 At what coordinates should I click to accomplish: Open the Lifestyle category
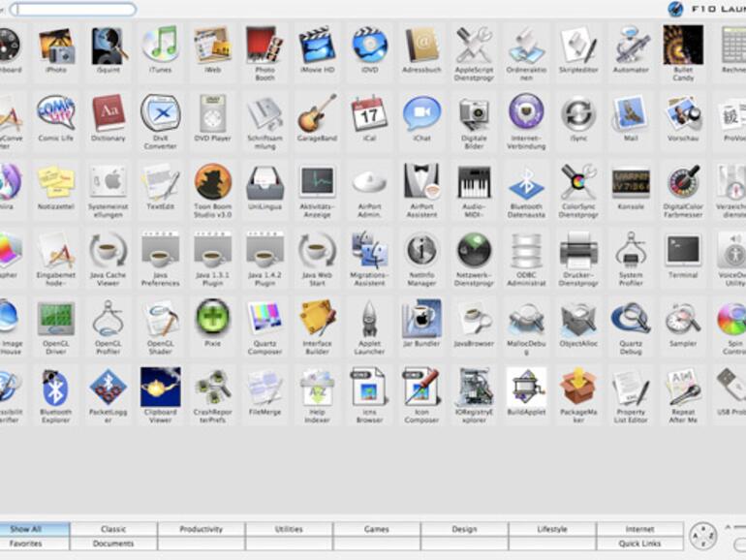click(552, 529)
